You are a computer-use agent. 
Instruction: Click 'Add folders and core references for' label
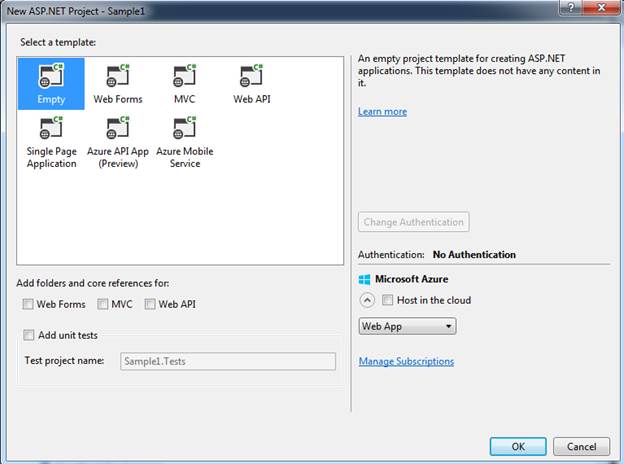tap(93, 283)
